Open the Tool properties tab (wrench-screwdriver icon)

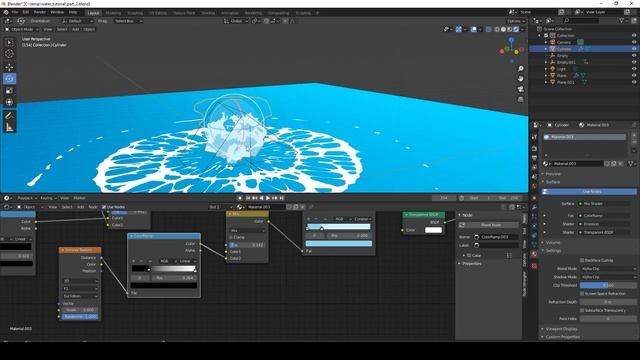[534, 137]
